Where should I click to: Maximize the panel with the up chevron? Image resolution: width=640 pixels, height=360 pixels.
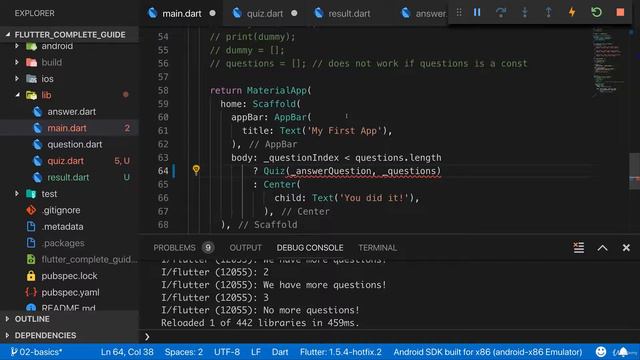point(602,248)
